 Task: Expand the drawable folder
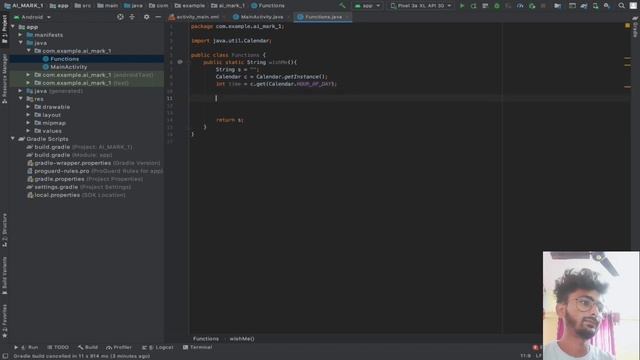tap(28, 107)
